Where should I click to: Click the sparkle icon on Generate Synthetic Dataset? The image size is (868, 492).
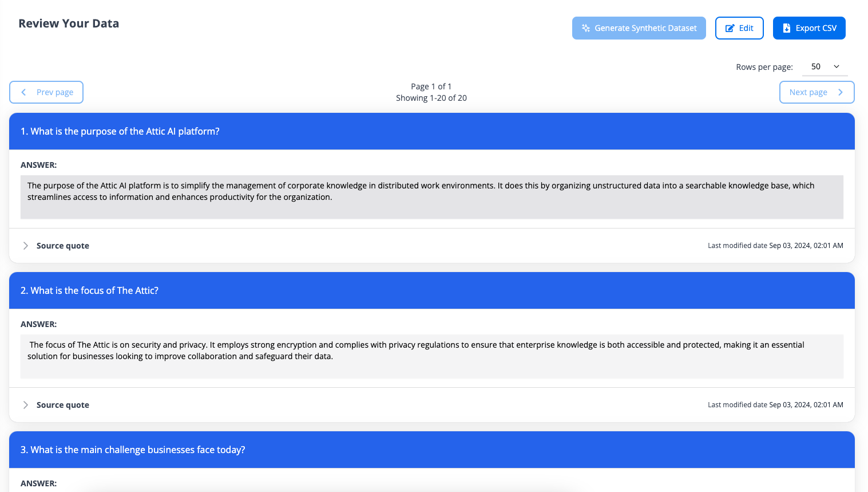(586, 28)
